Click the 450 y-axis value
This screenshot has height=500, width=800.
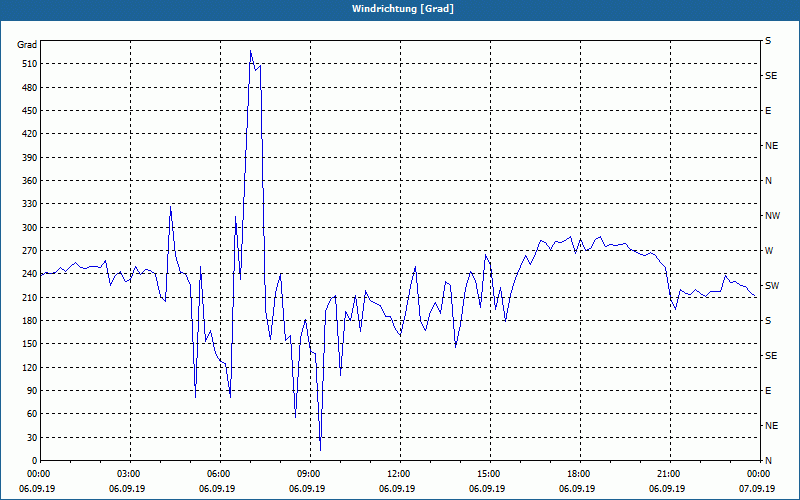pyautogui.click(x=30, y=111)
